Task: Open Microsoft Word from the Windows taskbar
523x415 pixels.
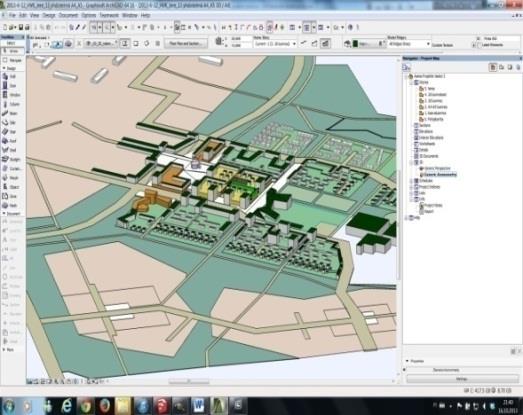Action: 199,406
